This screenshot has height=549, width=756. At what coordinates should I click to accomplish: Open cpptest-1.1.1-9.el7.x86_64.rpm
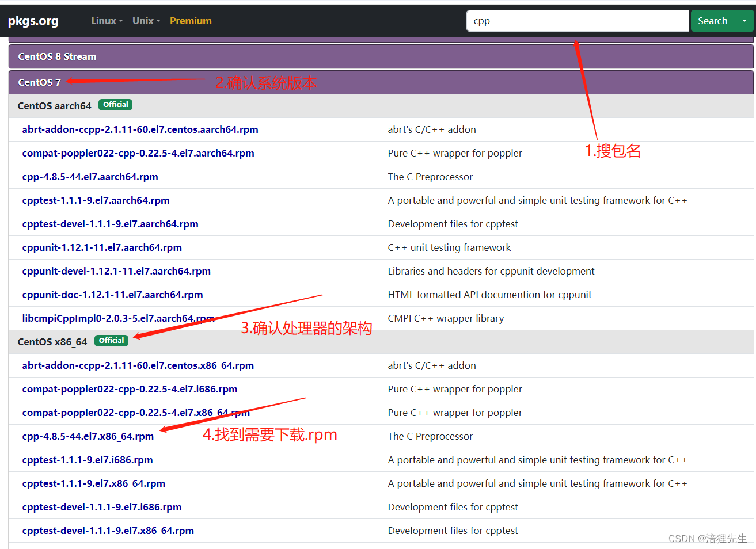click(93, 483)
